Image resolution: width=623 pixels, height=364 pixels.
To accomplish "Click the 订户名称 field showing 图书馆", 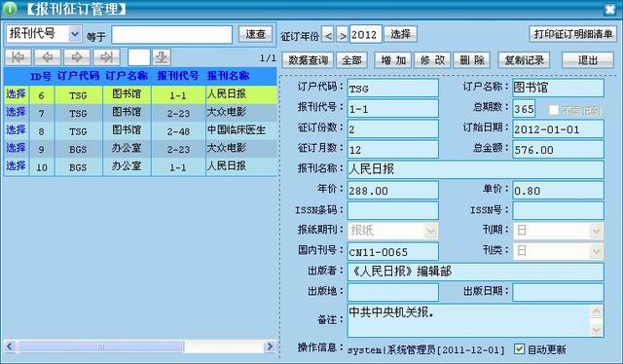I will click(558, 89).
